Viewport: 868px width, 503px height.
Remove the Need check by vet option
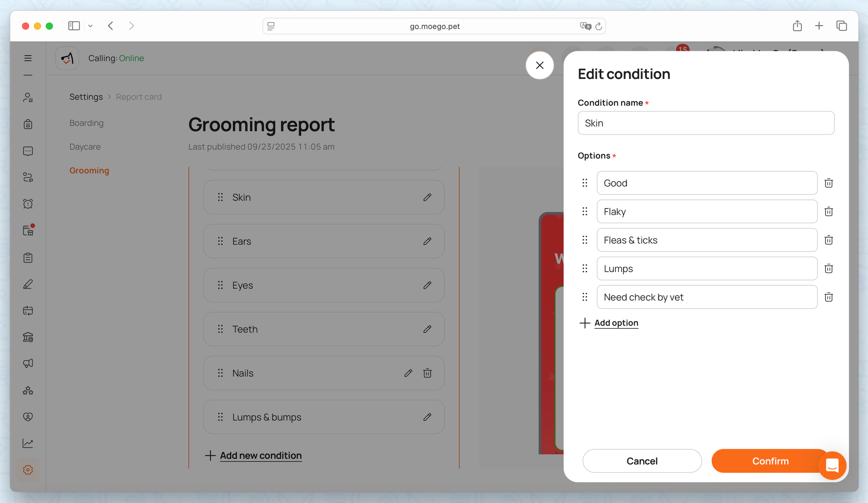(x=829, y=297)
